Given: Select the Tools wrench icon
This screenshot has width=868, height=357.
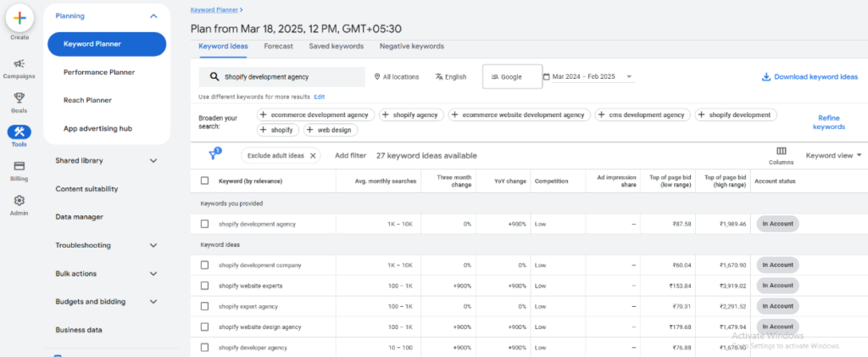Looking at the screenshot, I should coord(19,133).
